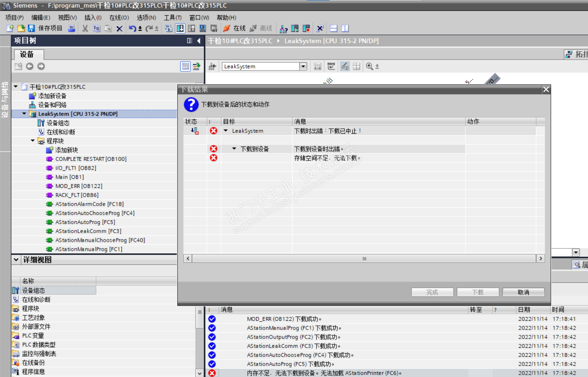The width and height of the screenshot is (588, 377).
Task: Show accessible devices toolbar icon
Action: 283,28
